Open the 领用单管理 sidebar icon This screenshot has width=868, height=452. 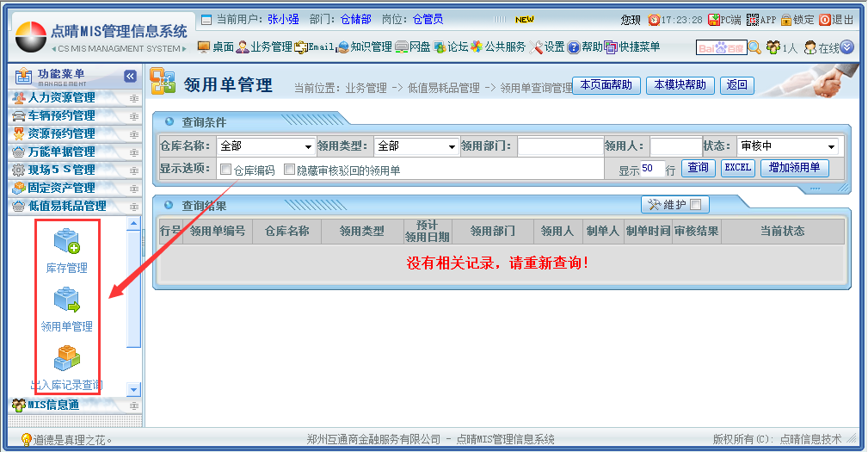pos(66,300)
